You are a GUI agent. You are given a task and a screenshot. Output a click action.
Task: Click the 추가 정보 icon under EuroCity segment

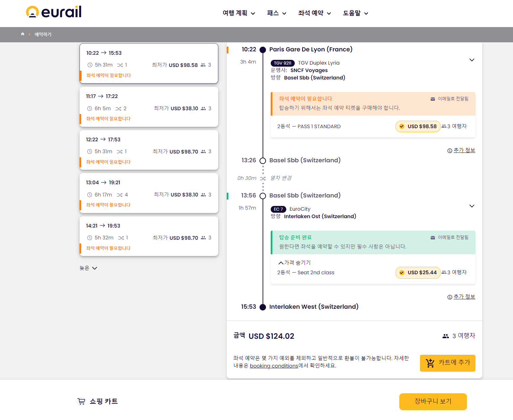(450, 297)
